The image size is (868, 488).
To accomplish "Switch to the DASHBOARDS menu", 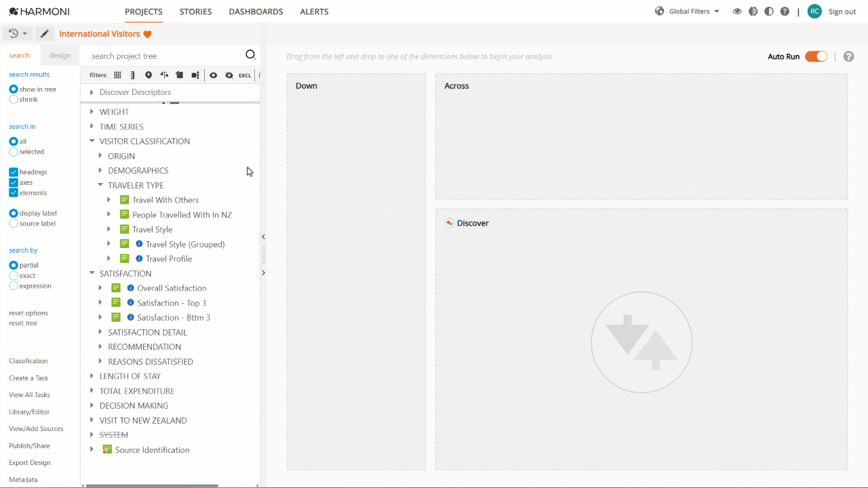I will [256, 12].
